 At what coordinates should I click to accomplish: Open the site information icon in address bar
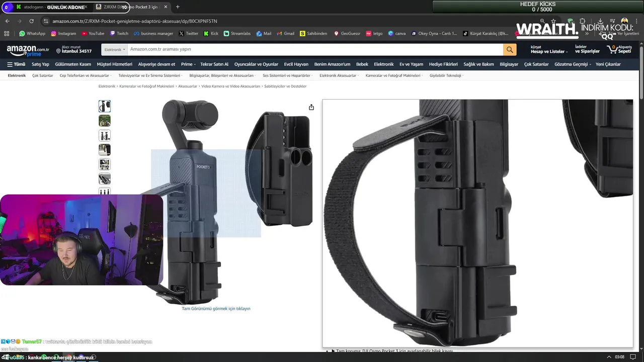point(46,21)
